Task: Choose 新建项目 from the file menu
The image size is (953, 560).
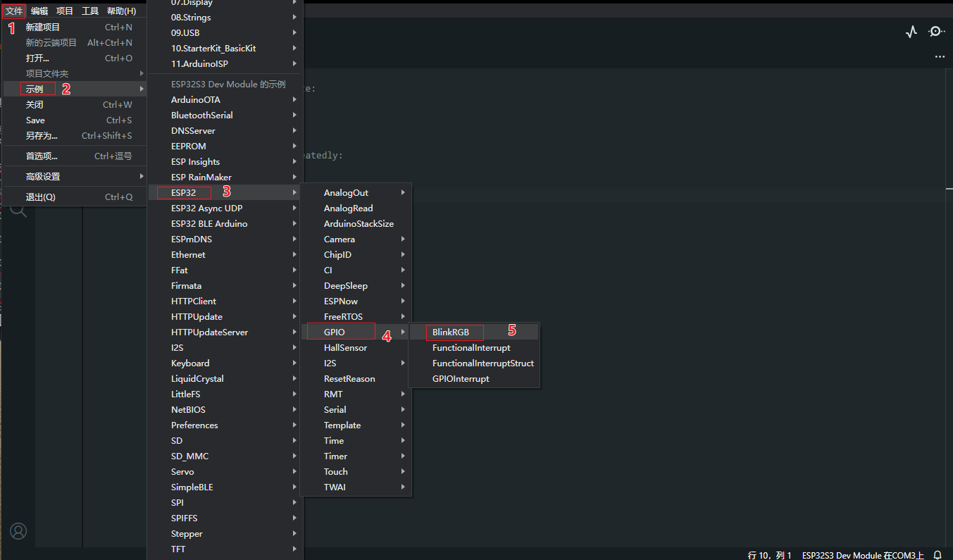Action: (75, 27)
